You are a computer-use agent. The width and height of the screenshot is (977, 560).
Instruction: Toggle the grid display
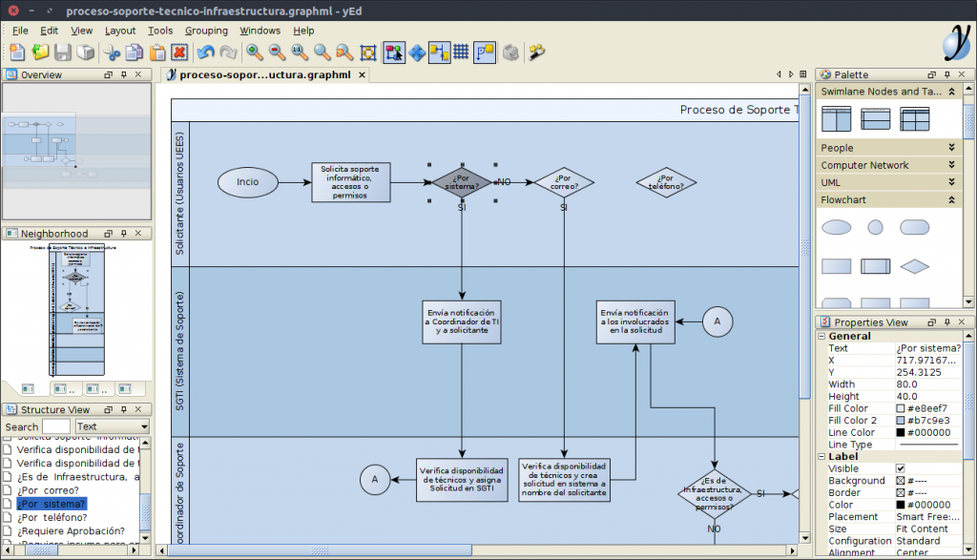click(x=461, y=53)
